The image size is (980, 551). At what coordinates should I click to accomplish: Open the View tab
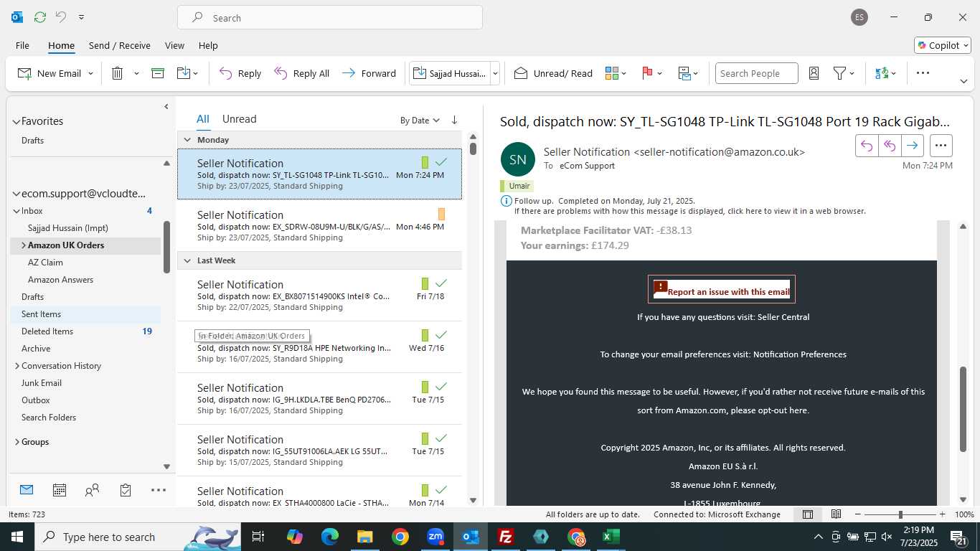174,45
